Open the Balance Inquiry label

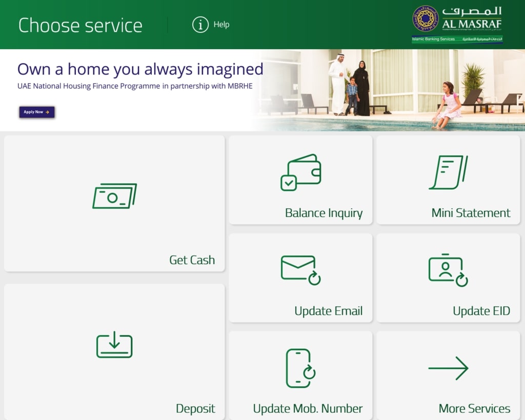[x=324, y=213]
